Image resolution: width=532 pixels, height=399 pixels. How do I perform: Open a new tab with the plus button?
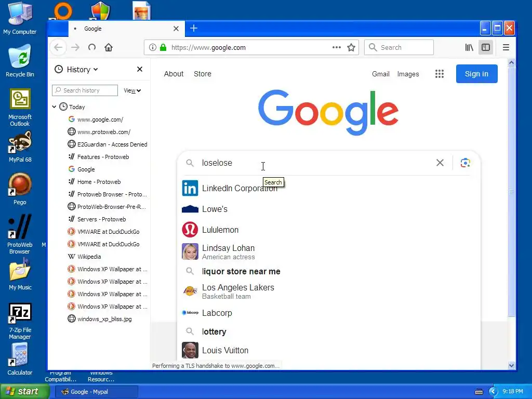point(194,28)
